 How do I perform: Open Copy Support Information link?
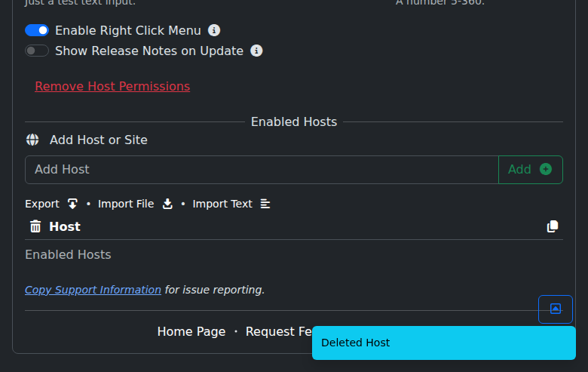point(93,290)
